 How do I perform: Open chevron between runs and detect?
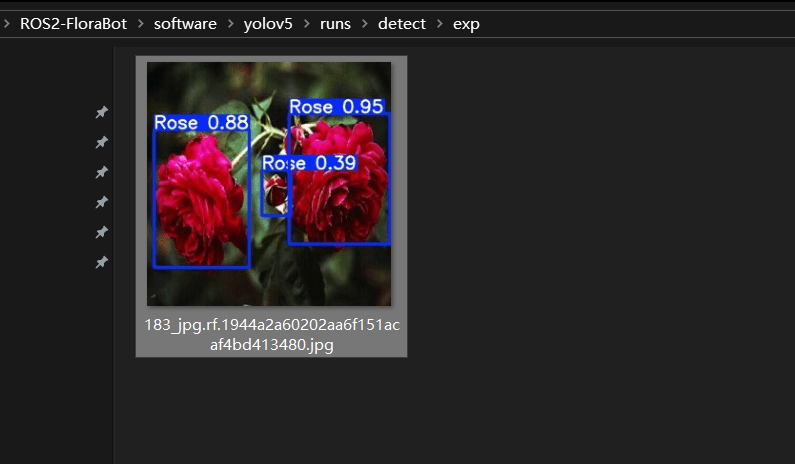point(364,24)
